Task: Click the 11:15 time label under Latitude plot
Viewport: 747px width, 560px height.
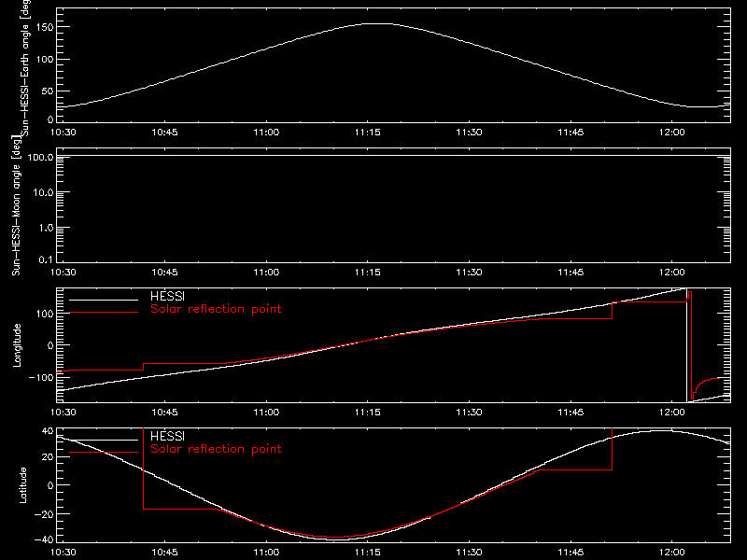Action: (x=367, y=552)
